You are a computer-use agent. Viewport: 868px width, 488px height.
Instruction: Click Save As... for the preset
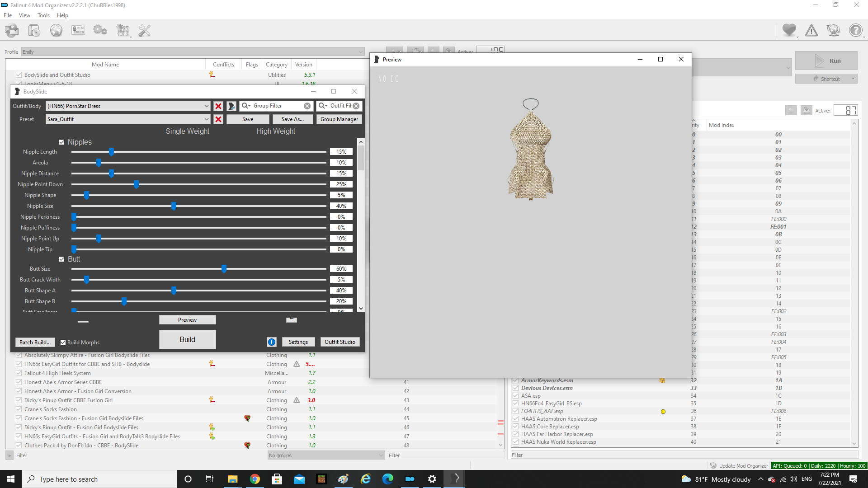(292, 119)
